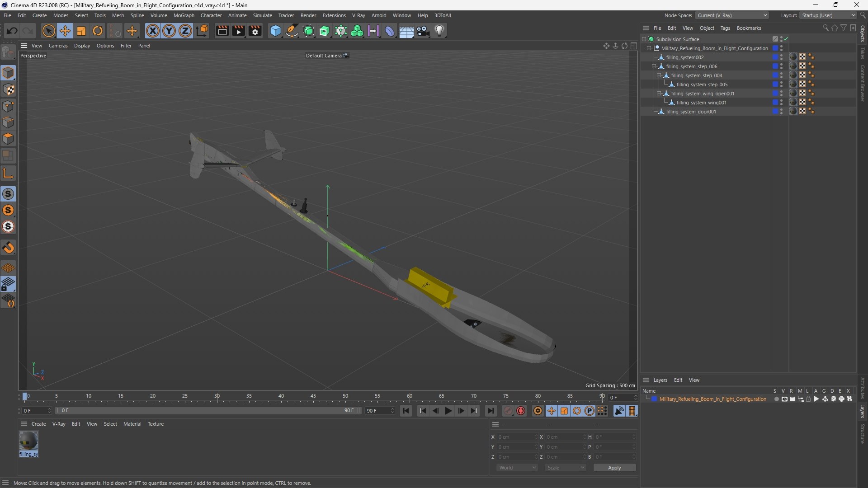Click the Autokeying icon
Image resolution: width=868 pixels, height=488 pixels.
click(521, 411)
